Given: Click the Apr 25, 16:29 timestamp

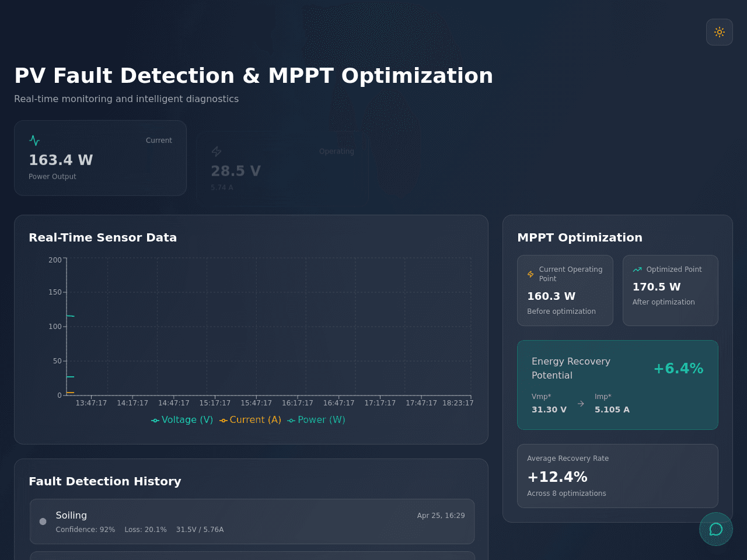Looking at the screenshot, I should (441, 516).
